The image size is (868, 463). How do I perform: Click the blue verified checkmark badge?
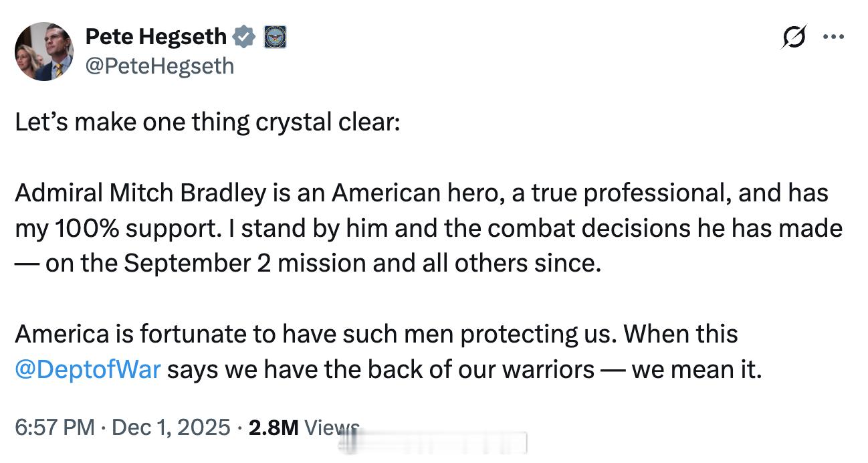click(x=244, y=37)
